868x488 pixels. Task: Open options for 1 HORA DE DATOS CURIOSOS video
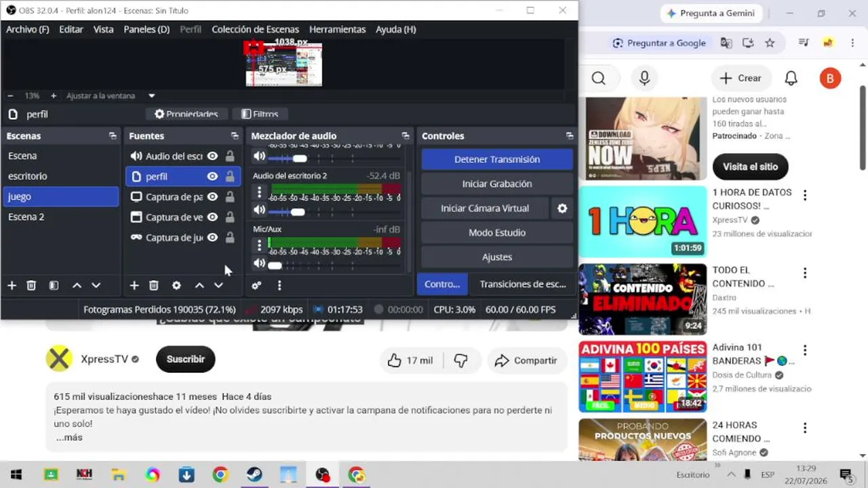click(x=805, y=195)
